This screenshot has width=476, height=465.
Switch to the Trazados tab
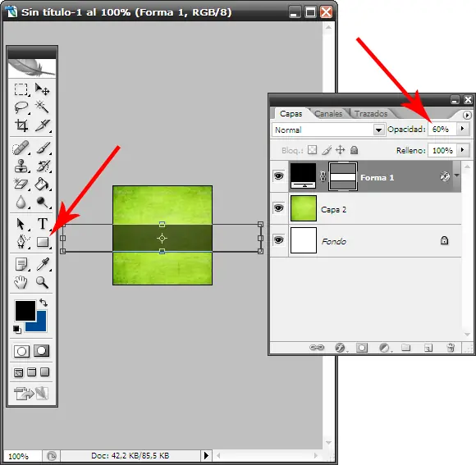pyautogui.click(x=371, y=114)
